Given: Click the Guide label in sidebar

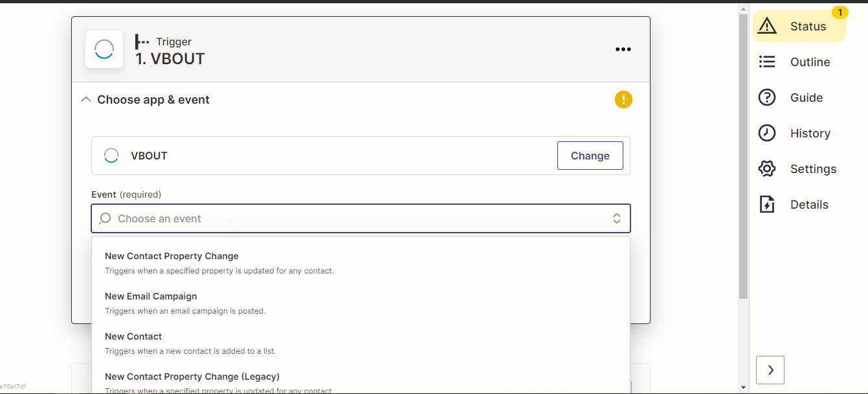Looking at the screenshot, I should 807,98.
